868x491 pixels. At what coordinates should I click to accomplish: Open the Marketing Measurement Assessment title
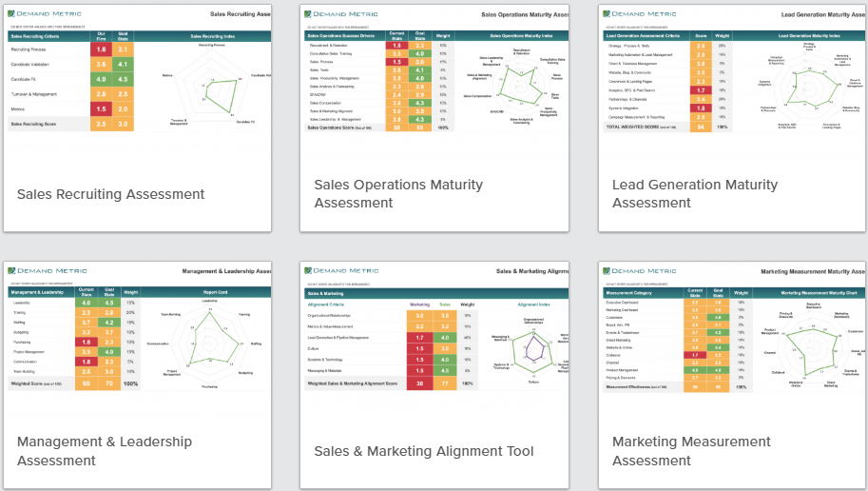point(691,451)
